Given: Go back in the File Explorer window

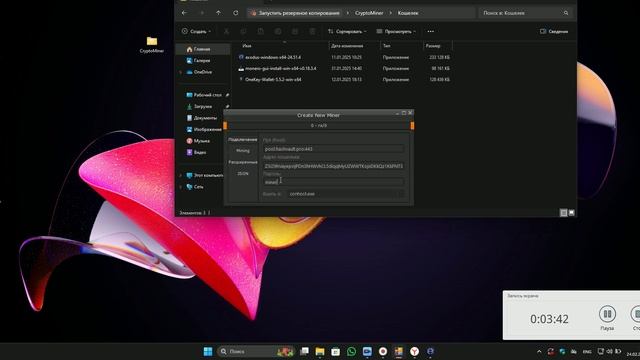Looking at the screenshot, I should pos(184,13).
